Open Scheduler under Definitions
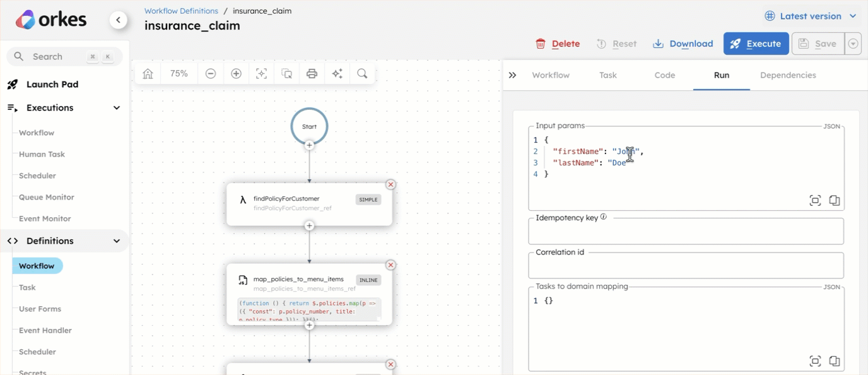The image size is (868, 375). (37, 352)
